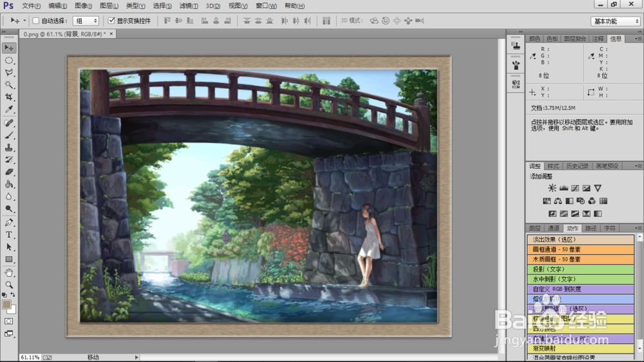Open status bar info arrow menu
Image resolution: width=644 pixels, height=362 pixels.
pyautogui.click(x=137, y=357)
